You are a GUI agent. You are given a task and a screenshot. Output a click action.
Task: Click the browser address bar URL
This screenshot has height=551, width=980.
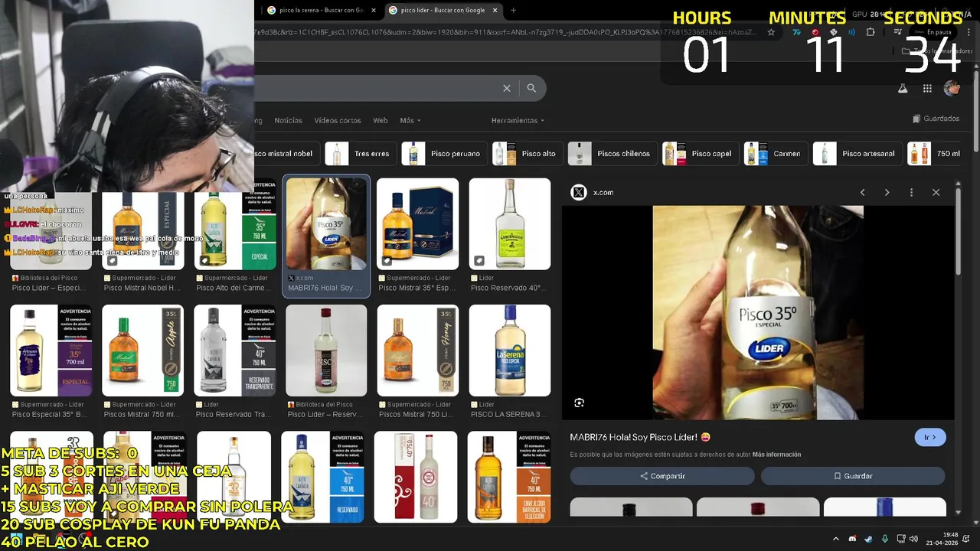point(505,32)
